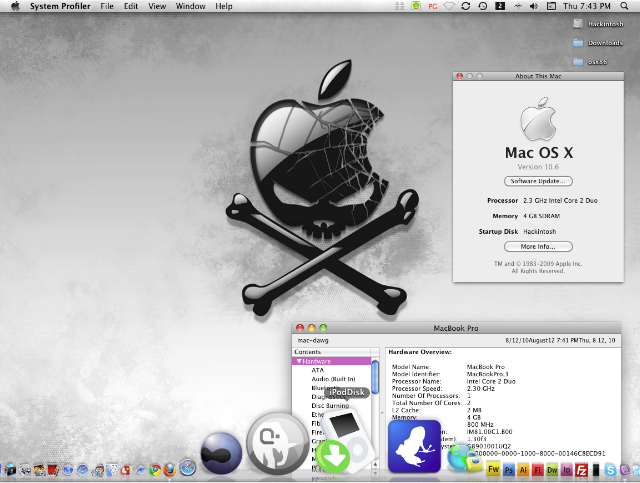
Task: Click Version 10.6 text in About This Mac
Action: (538, 167)
